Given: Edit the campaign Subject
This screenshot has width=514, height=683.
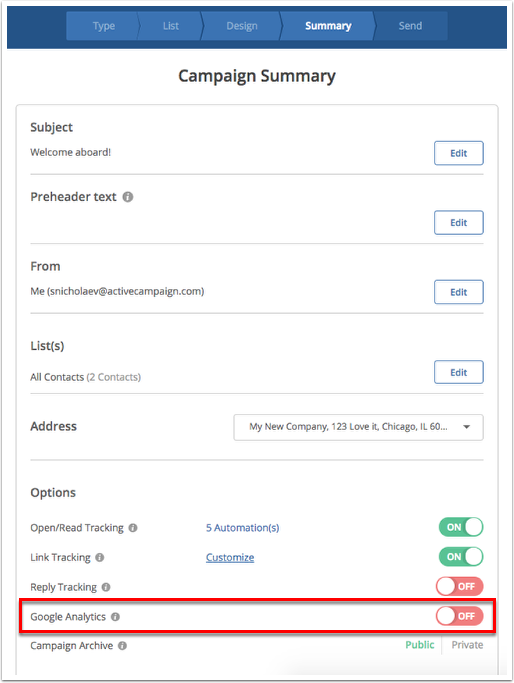Looking at the screenshot, I should click(459, 153).
